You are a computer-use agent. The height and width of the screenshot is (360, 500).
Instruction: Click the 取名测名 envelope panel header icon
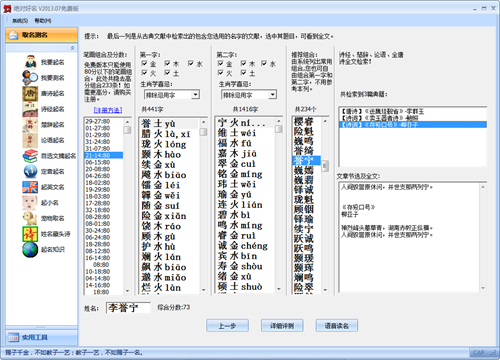coord(13,35)
